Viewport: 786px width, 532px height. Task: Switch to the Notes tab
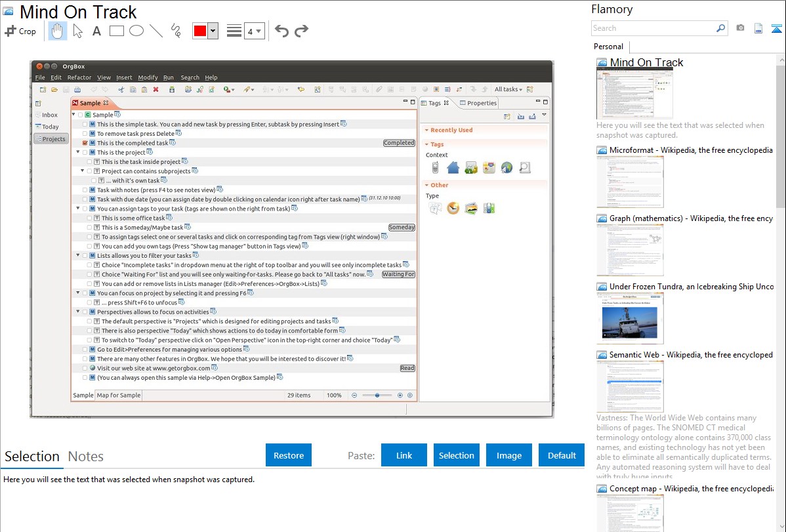tap(86, 457)
